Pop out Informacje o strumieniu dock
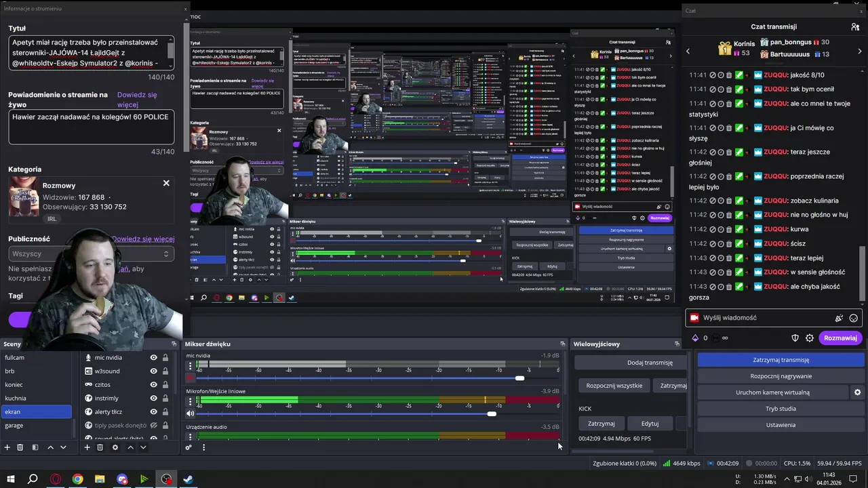 pos(186,9)
